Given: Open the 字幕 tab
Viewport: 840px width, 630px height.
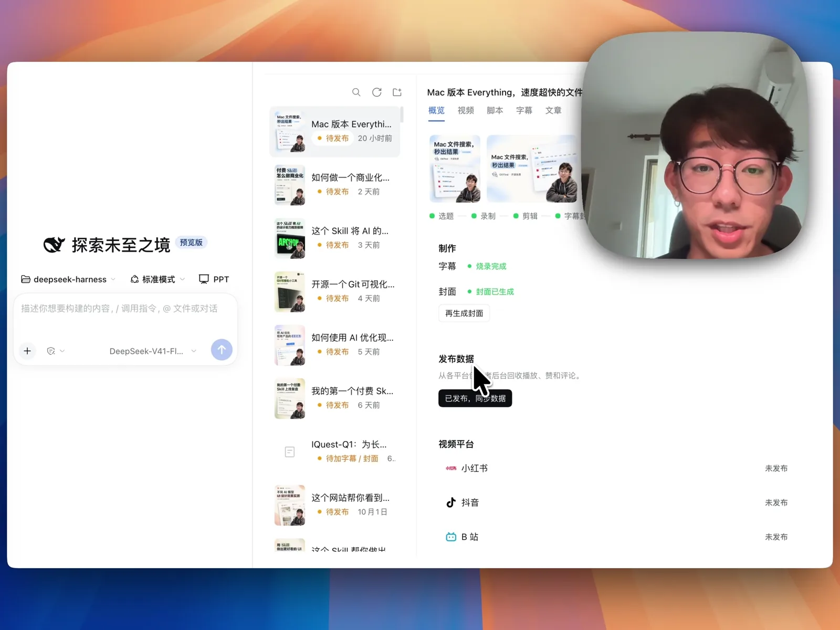Looking at the screenshot, I should pos(524,110).
